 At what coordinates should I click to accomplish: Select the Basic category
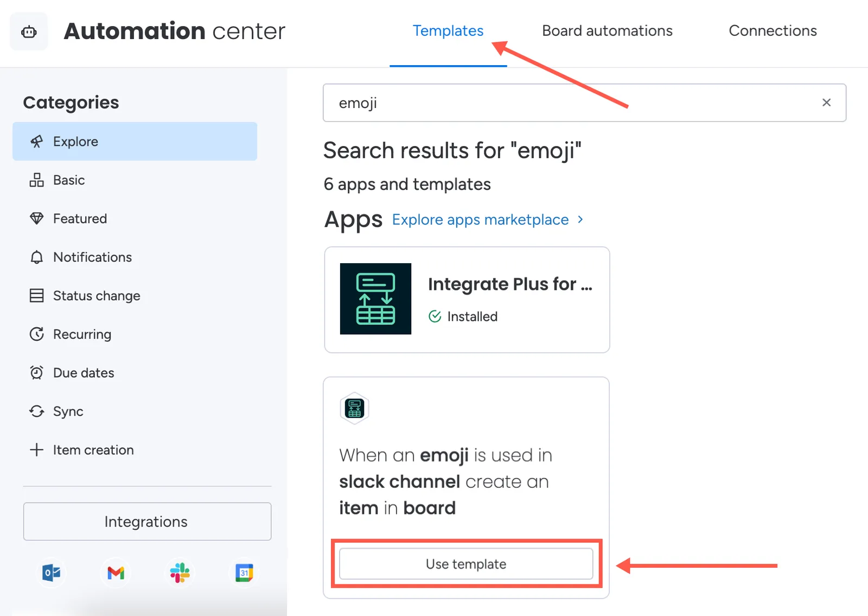135,180
